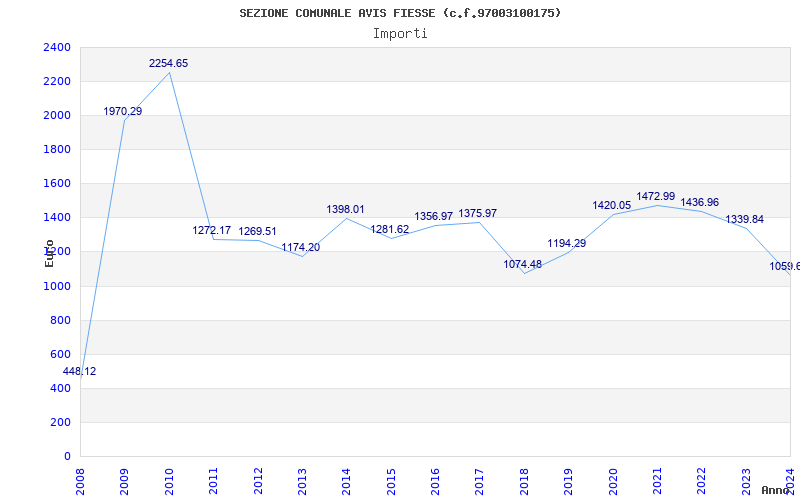Click the x-axis year 2018
The width and height of the screenshot is (800, 500).
[x=524, y=481]
